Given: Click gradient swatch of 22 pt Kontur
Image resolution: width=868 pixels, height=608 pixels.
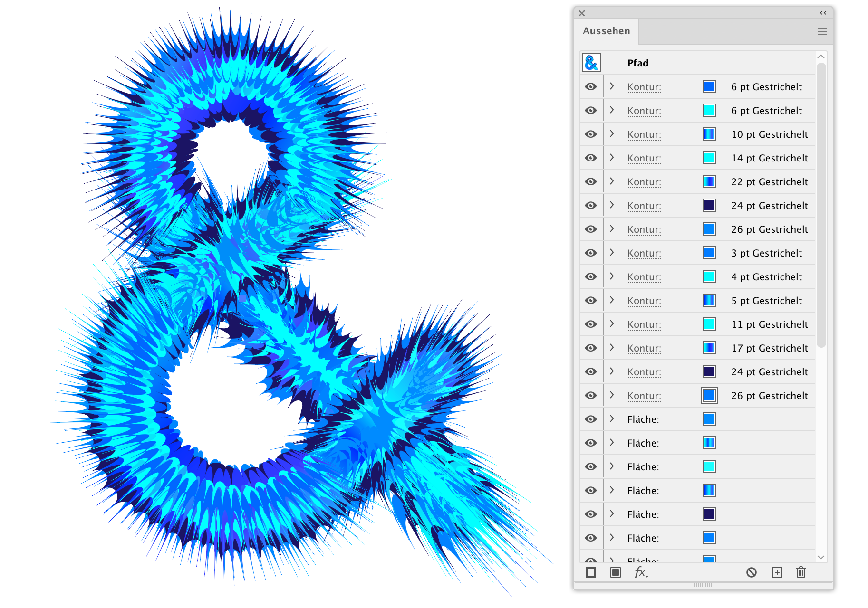Looking at the screenshot, I should [709, 181].
